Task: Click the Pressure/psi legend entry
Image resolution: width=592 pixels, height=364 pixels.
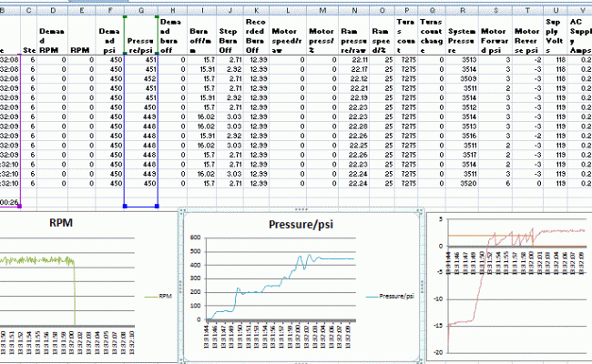Action: [x=390, y=296]
